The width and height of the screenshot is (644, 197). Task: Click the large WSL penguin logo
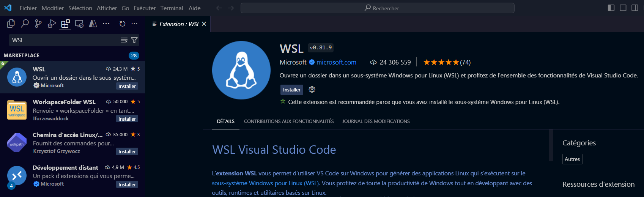(241, 70)
